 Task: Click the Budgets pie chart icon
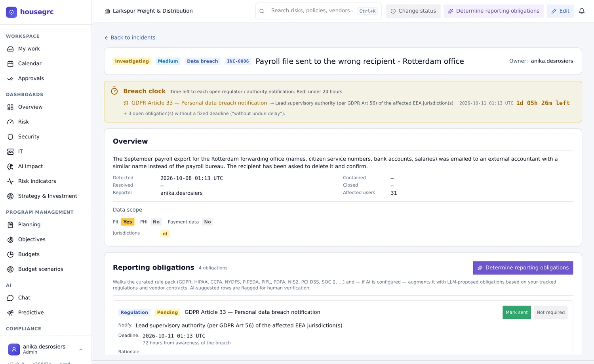[x=10, y=254]
